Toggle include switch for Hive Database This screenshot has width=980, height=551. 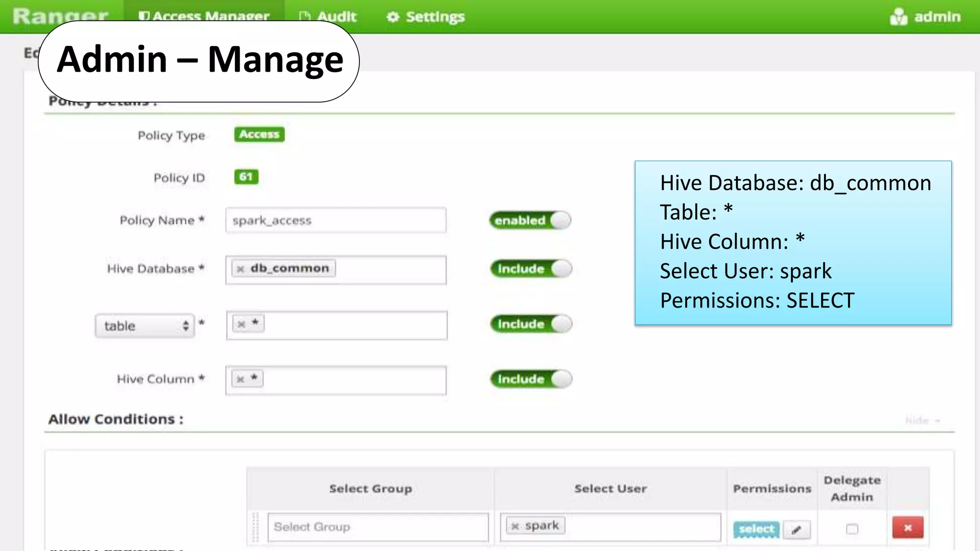(531, 269)
